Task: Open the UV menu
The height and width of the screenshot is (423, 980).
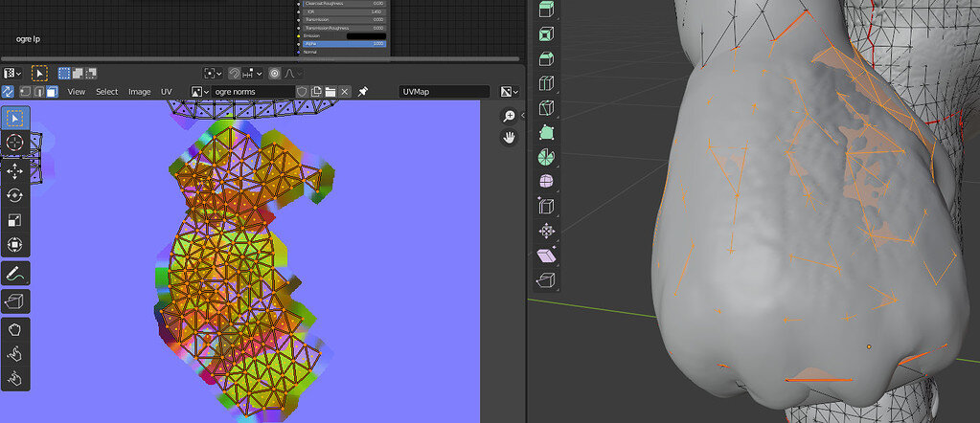Action: [167, 92]
